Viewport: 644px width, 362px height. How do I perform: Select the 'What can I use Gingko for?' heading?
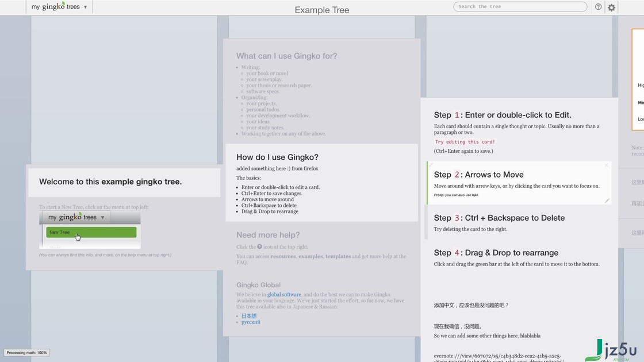(287, 56)
